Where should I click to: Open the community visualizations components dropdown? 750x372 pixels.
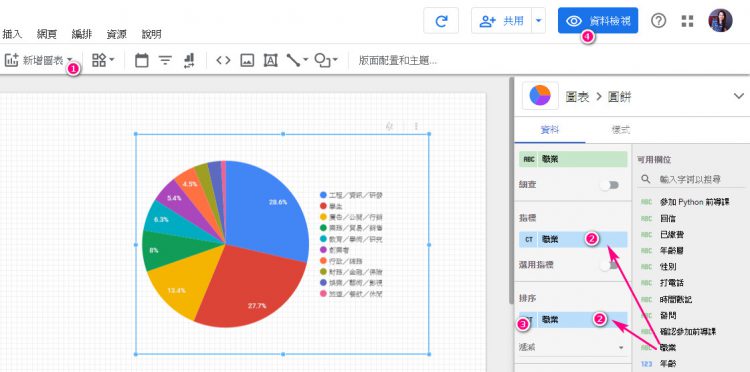(x=103, y=60)
